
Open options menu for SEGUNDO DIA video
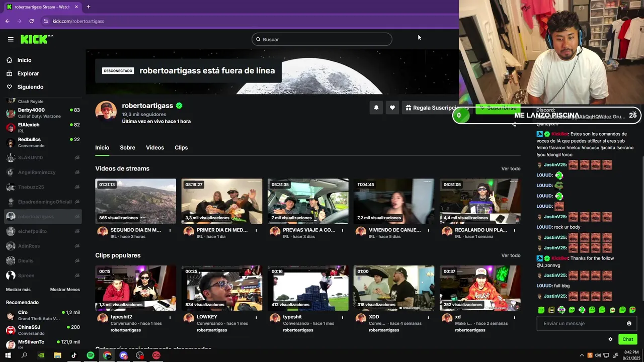click(170, 231)
